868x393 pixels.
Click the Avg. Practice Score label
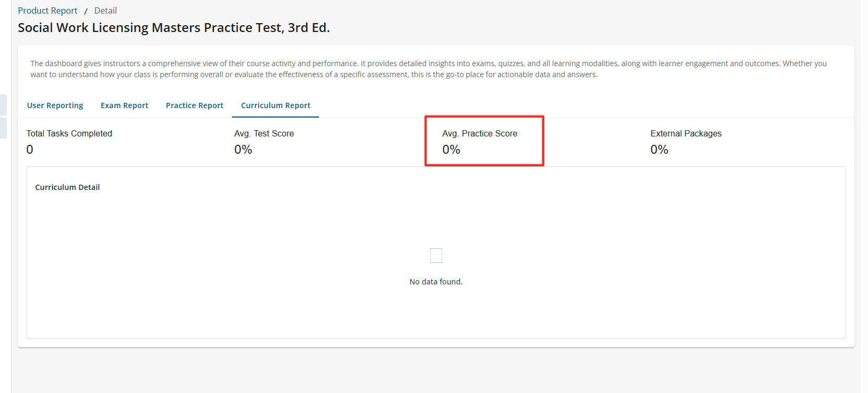tap(480, 134)
